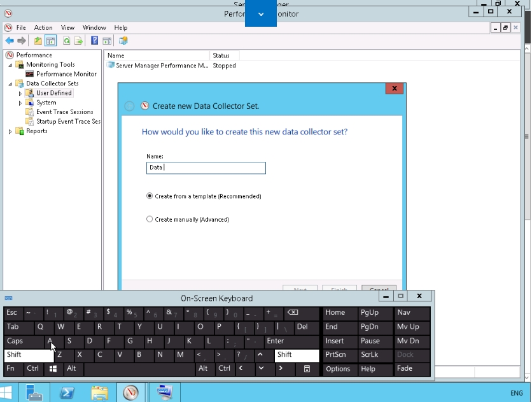Click On-Screen Keyboard taskbar icon
The image size is (532, 402).
[165, 393]
